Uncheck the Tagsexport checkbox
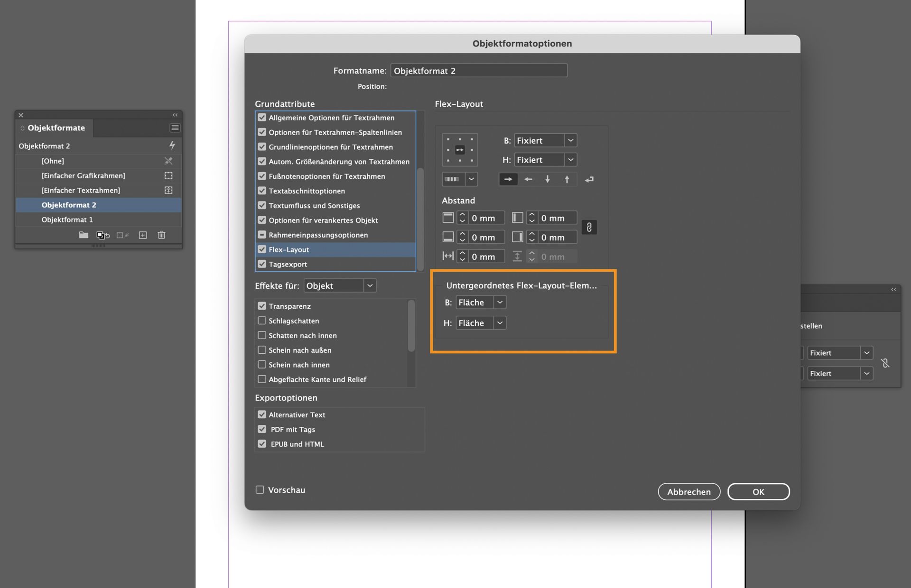The image size is (911, 588). click(262, 264)
